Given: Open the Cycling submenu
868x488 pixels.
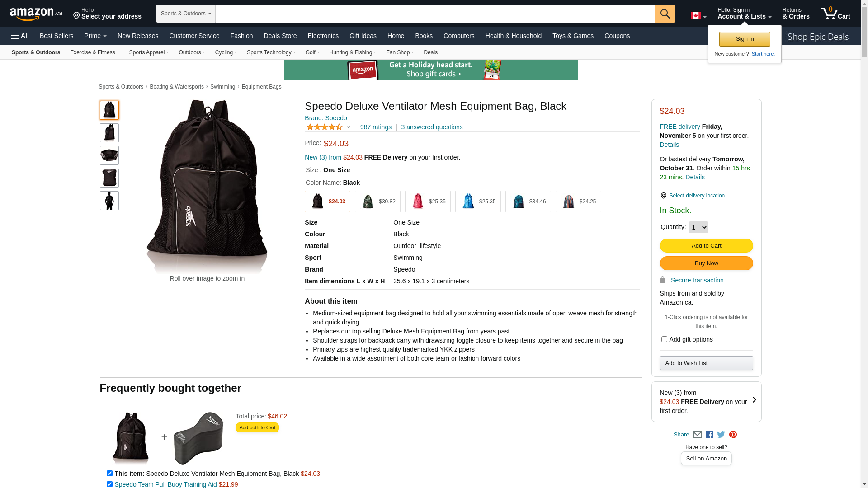Looking at the screenshot, I should 226,52.
